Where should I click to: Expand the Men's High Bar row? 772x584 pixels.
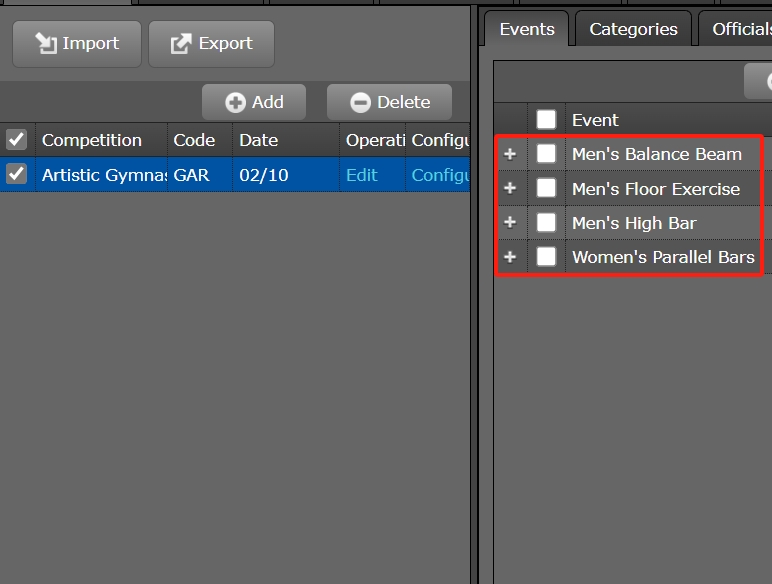coord(510,222)
